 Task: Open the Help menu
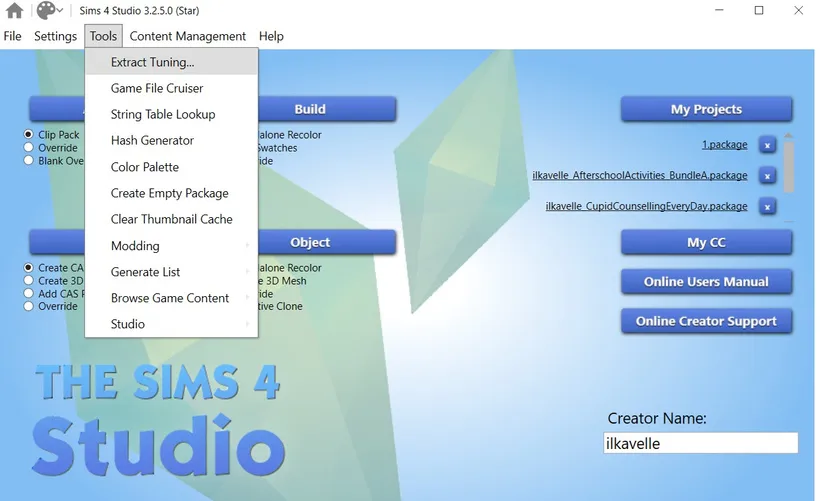[271, 36]
